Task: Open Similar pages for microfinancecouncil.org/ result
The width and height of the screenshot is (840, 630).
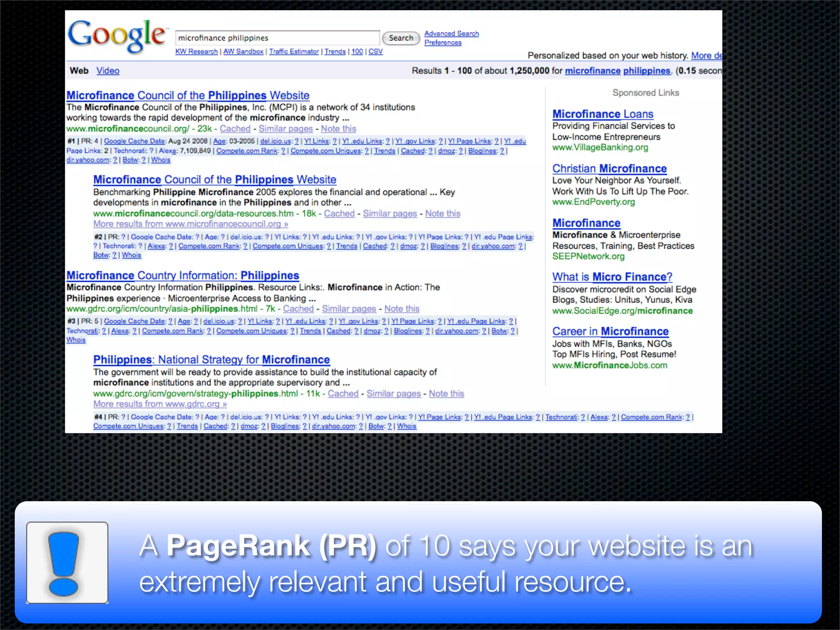Action: [286, 129]
